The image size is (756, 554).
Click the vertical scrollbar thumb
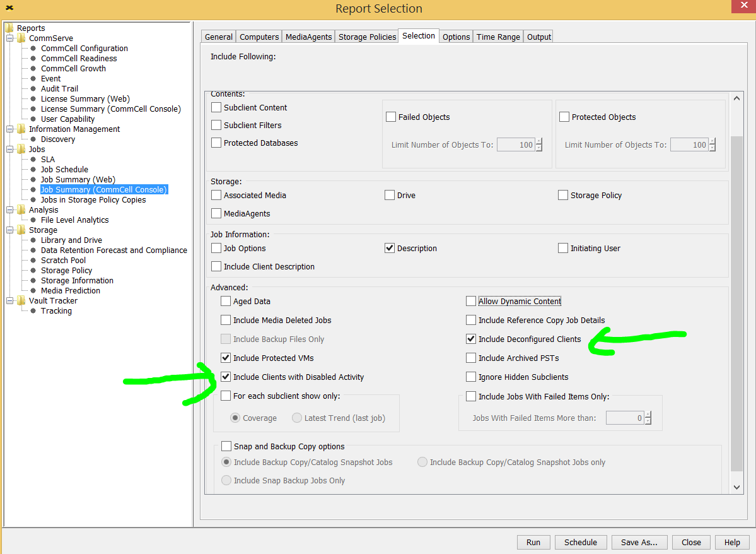coord(736,304)
